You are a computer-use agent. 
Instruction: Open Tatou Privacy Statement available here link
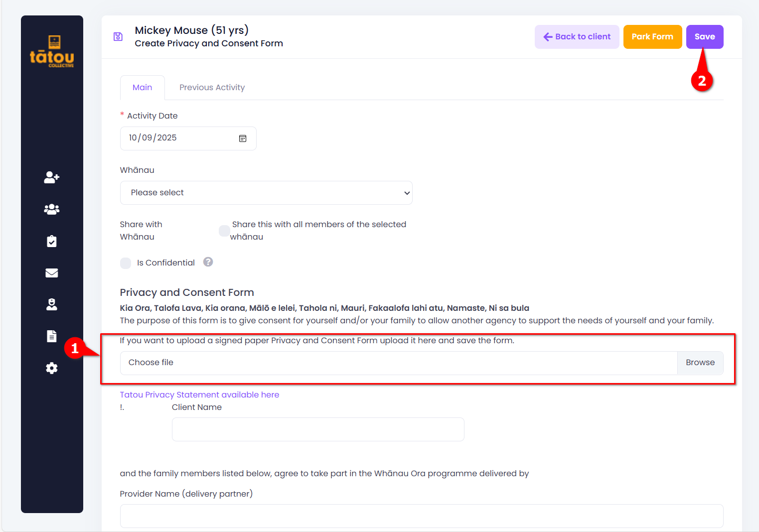(x=199, y=395)
